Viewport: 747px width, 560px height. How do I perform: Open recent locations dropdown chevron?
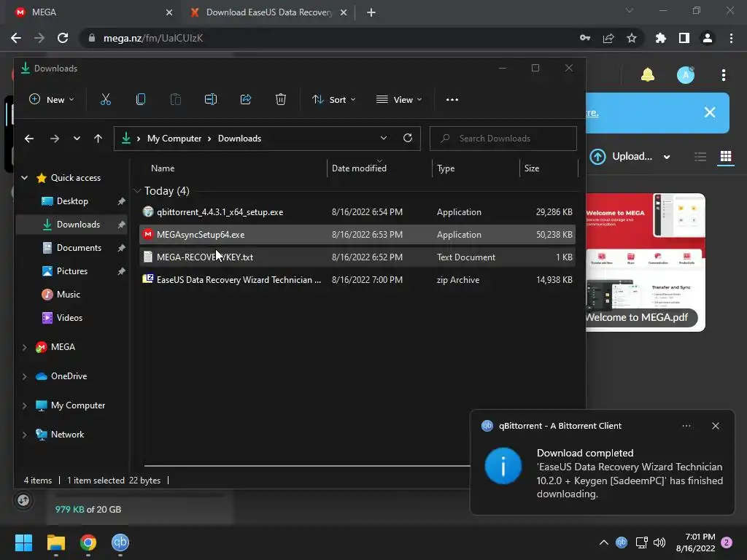pos(77,139)
